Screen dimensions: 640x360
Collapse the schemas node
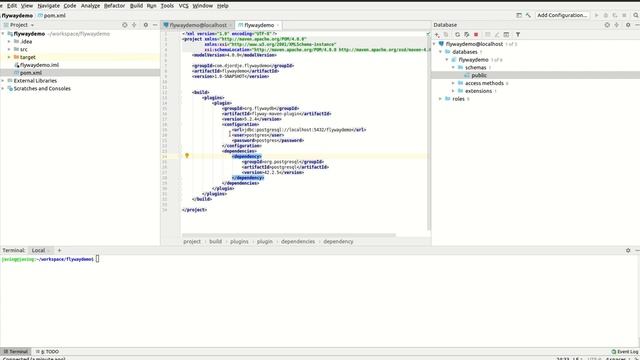(x=453, y=67)
